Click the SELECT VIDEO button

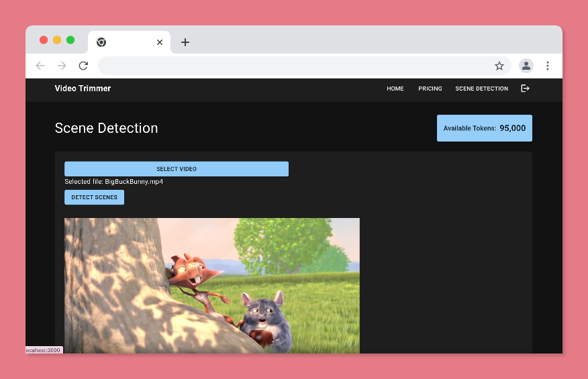pyautogui.click(x=177, y=168)
